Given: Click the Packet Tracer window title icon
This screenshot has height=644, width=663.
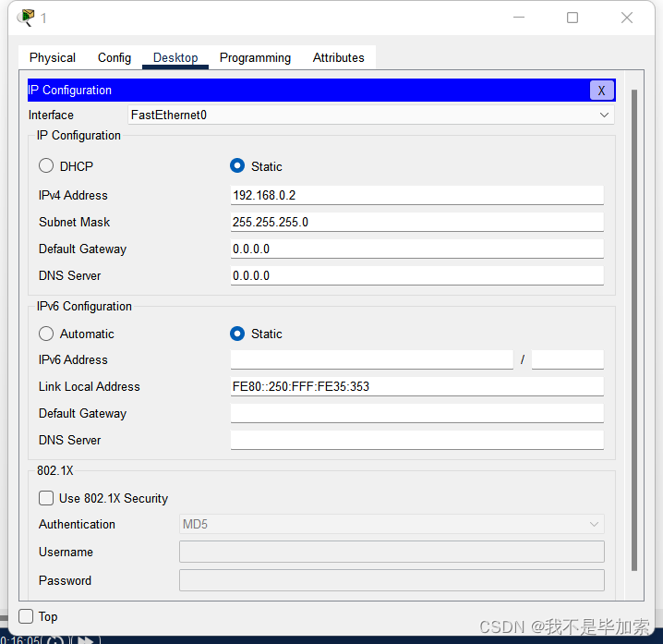Looking at the screenshot, I should [26, 18].
